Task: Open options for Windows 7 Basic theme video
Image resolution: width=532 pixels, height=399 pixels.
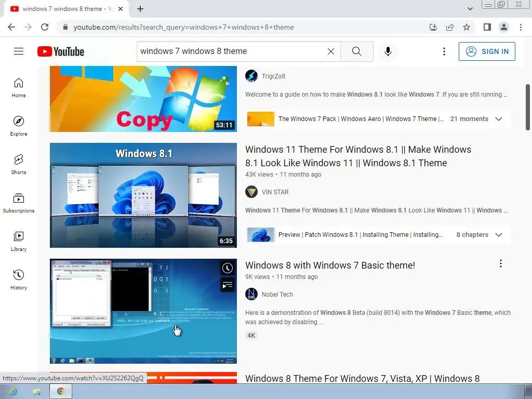Action: [501, 263]
